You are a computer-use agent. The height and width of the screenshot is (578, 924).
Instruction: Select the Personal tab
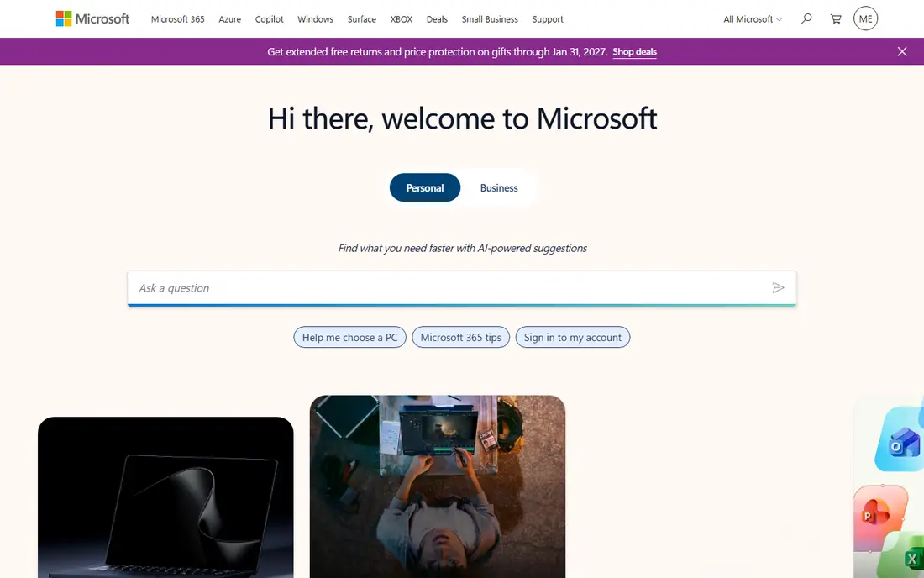(x=425, y=187)
